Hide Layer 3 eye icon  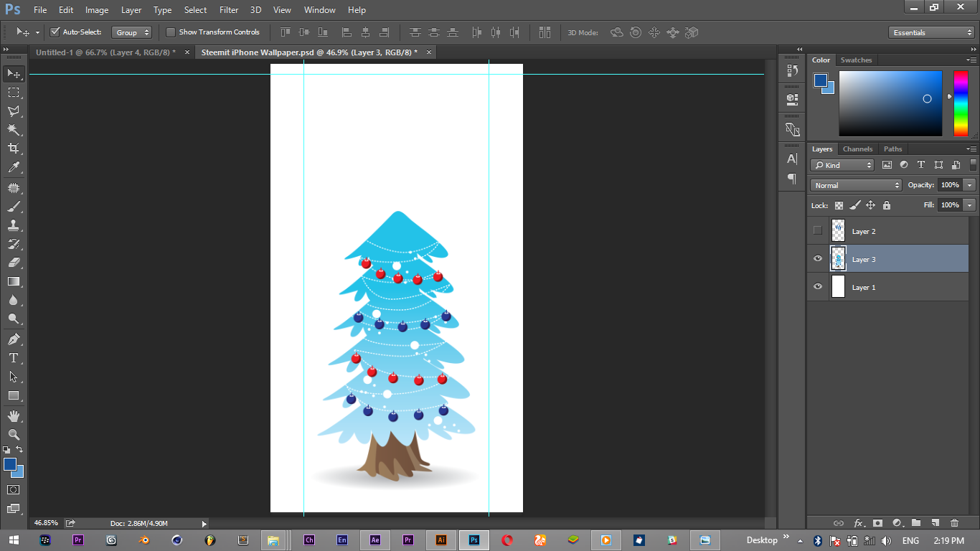point(818,259)
